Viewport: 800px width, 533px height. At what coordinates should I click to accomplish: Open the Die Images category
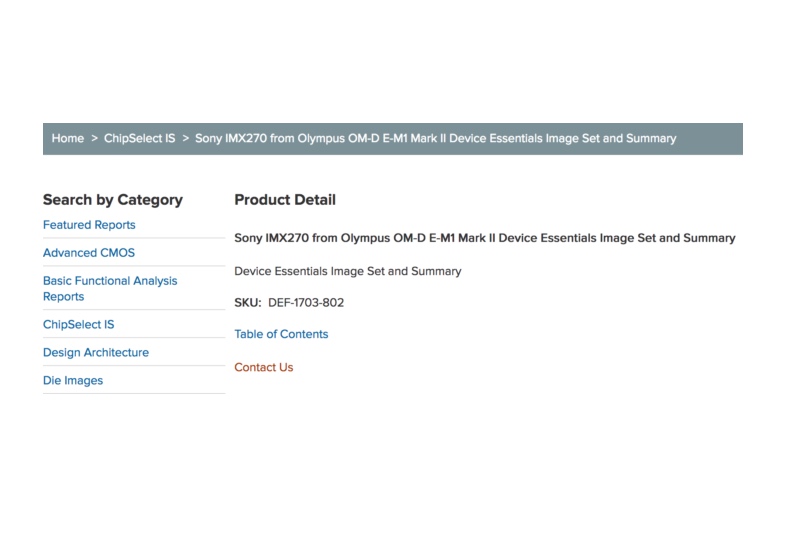coord(72,381)
